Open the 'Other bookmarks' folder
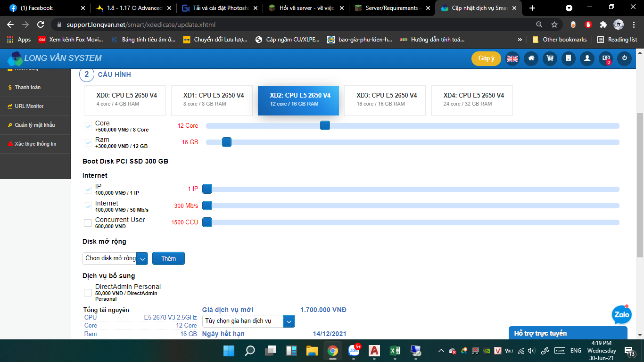This screenshot has height=362, width=644. pyautogui.click(x=560, y=40)
